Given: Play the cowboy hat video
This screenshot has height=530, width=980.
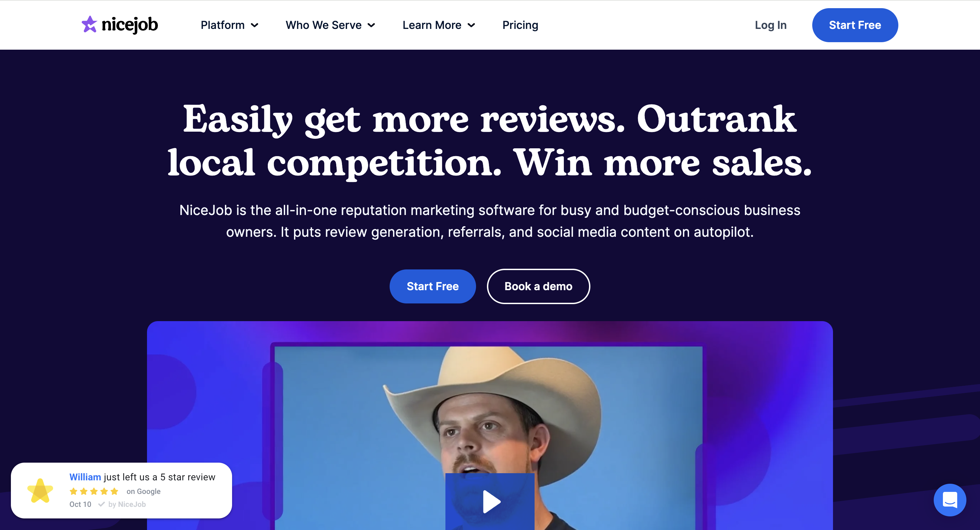Looking at the screenshot, I should pyautogui.click(x=490, y=501).
